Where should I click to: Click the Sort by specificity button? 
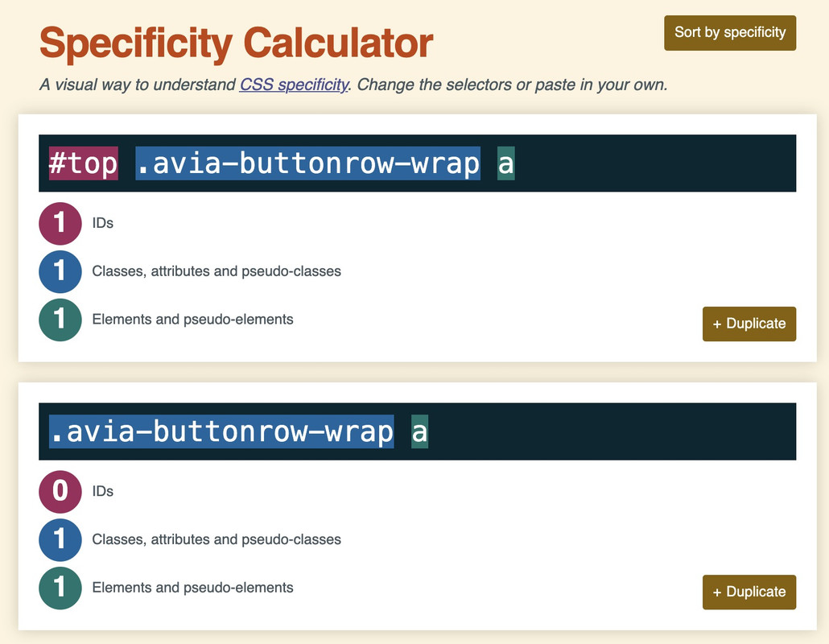tap(730, 33)
